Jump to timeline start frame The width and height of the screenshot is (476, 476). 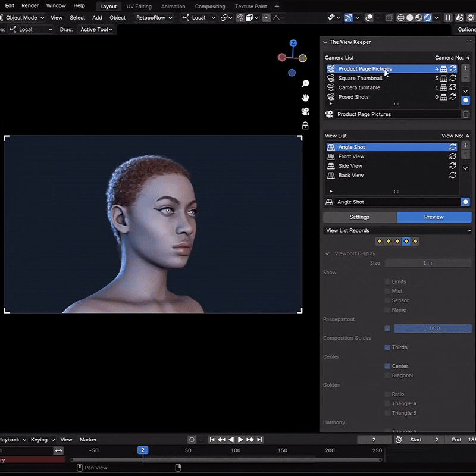[212, 440]
